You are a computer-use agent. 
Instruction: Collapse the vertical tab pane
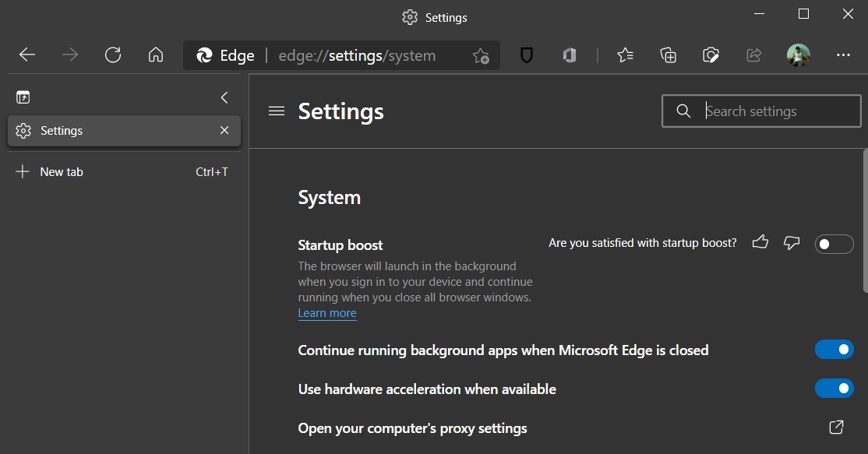(224, 97)
